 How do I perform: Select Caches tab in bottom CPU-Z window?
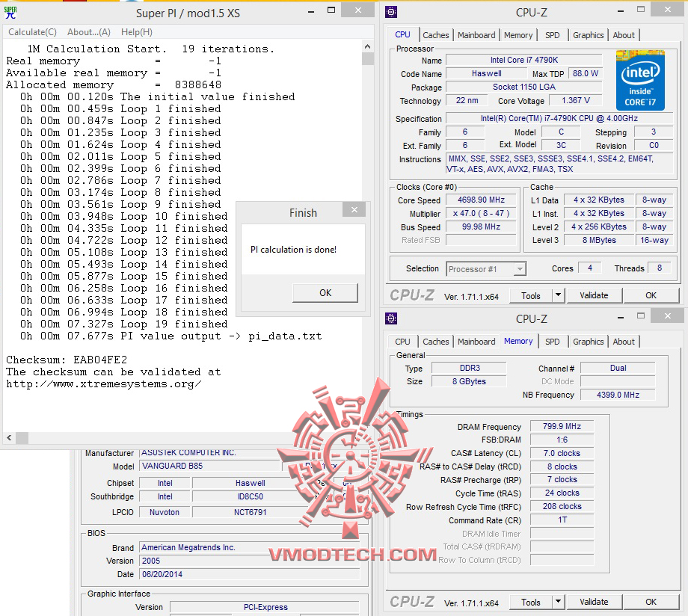point(436,342)
